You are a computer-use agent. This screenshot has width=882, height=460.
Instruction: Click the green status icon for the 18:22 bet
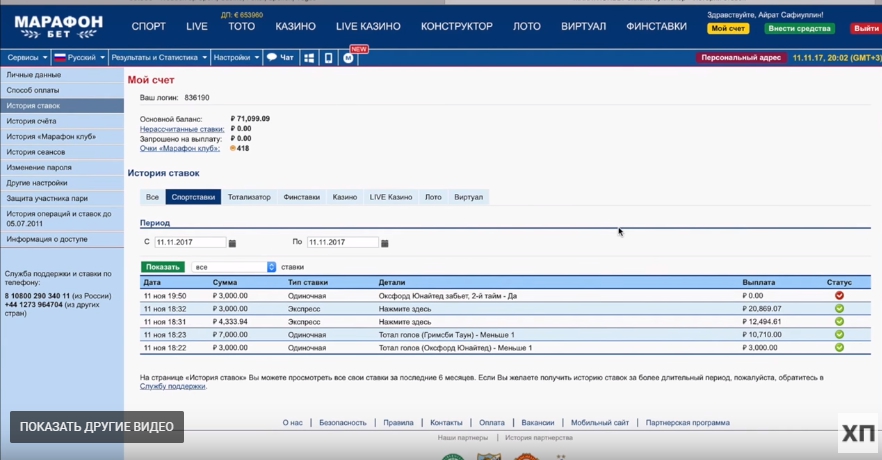[839, 347]
